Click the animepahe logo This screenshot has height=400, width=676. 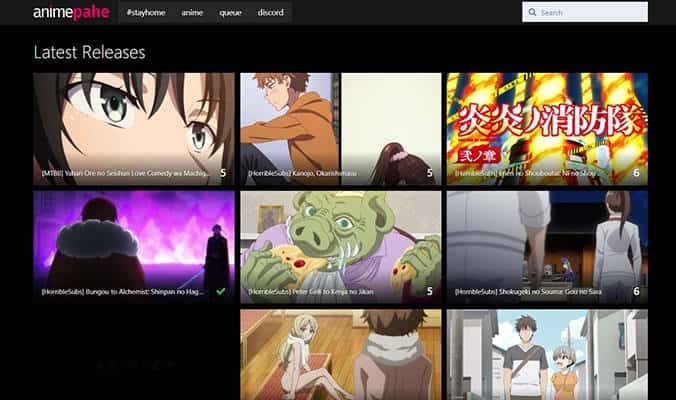(x=71, y=12)
